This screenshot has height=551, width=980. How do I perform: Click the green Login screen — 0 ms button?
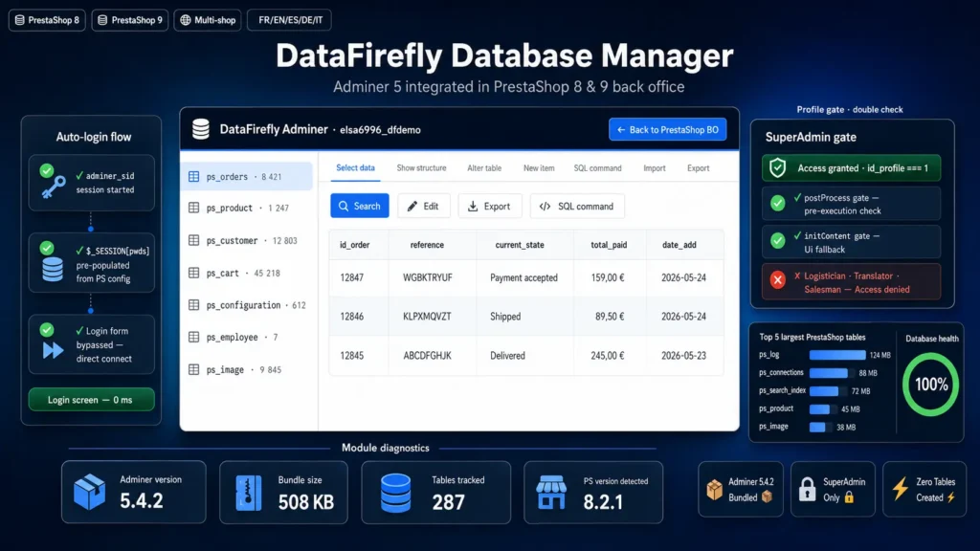(91, 400)
